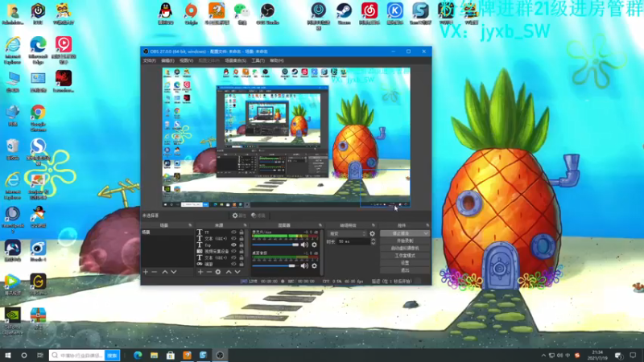Open QQ penguin desktop icon
The image size is (644, 362).
[x=166, y=14]
